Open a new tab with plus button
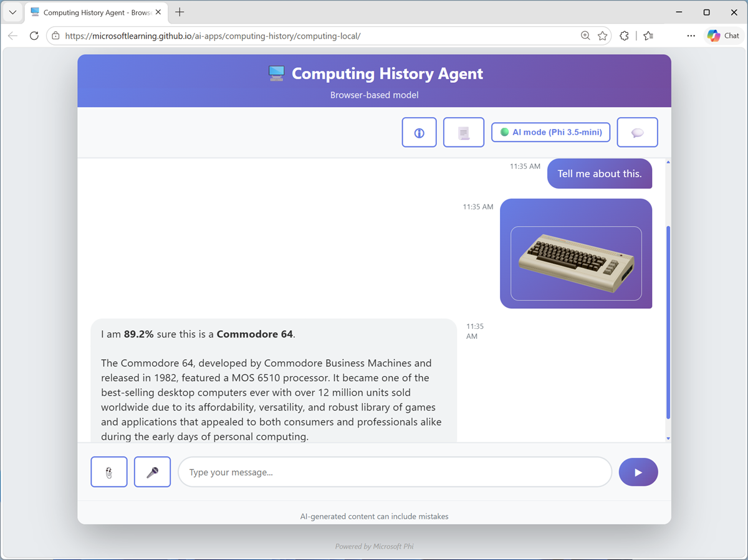 (x=180, y=12)
